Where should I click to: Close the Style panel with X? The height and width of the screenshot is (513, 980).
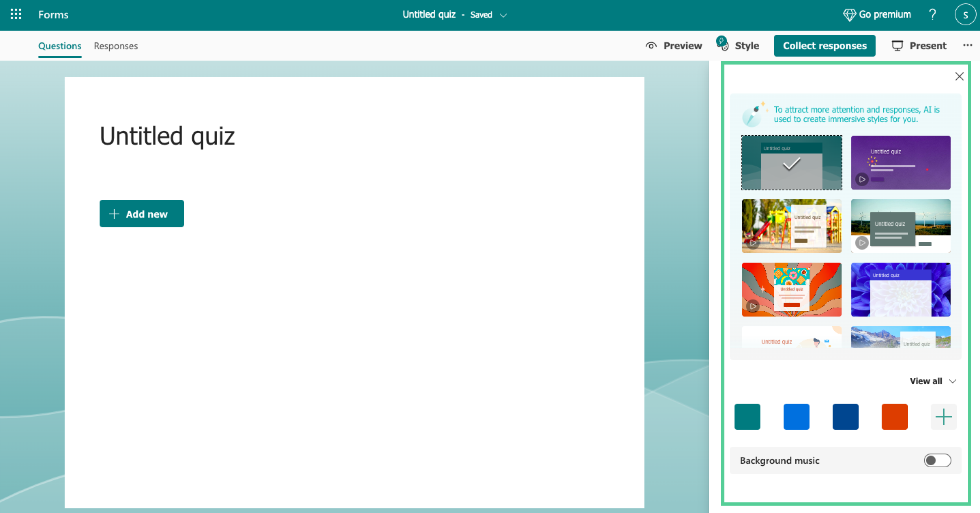960,76
